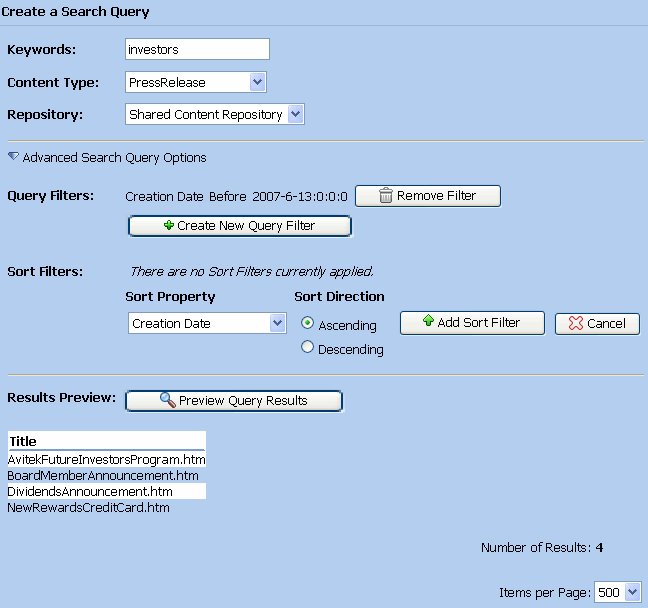Open the Content Type dropdown showing PressRelease
The width and height of the screenshot is (648, 608).
point(195,82)
